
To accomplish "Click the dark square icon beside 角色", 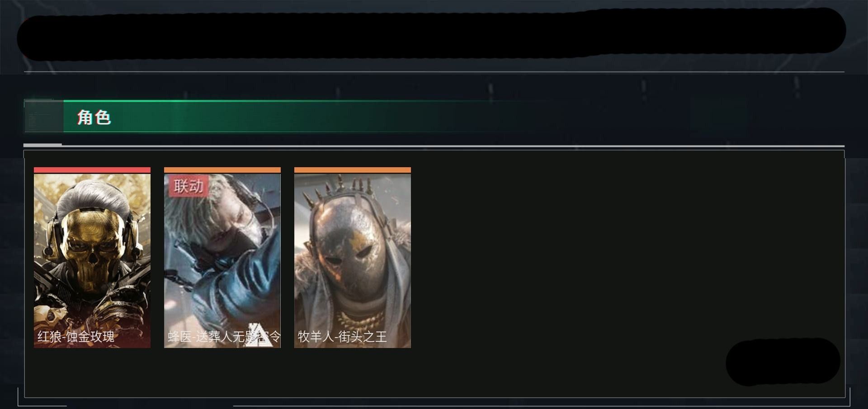I will (x=43, y=116).
